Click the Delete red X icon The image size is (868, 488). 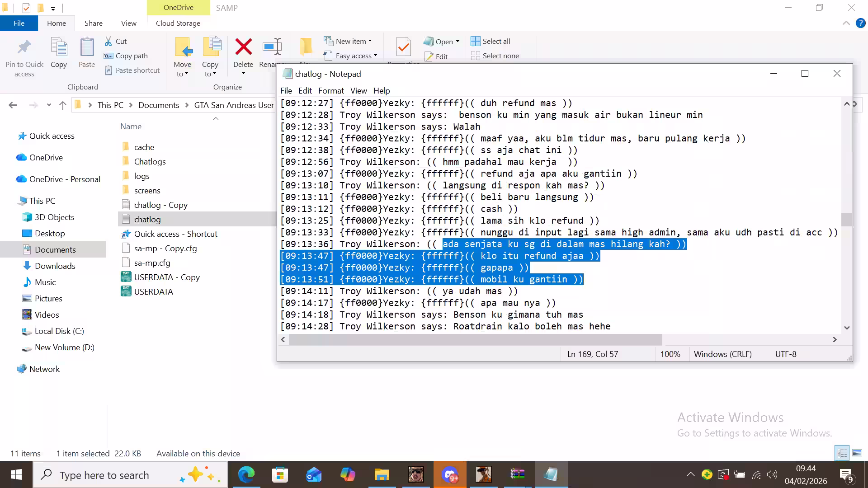coord(243,47)
